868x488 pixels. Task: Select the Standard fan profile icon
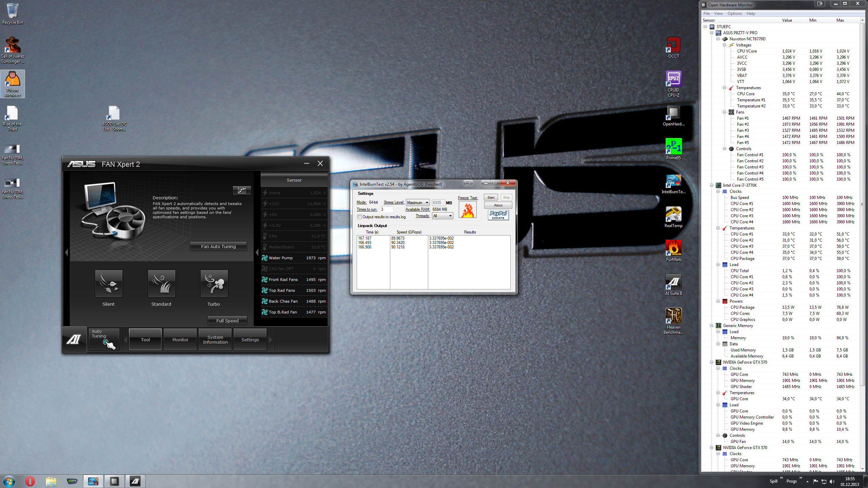(161, 284)
